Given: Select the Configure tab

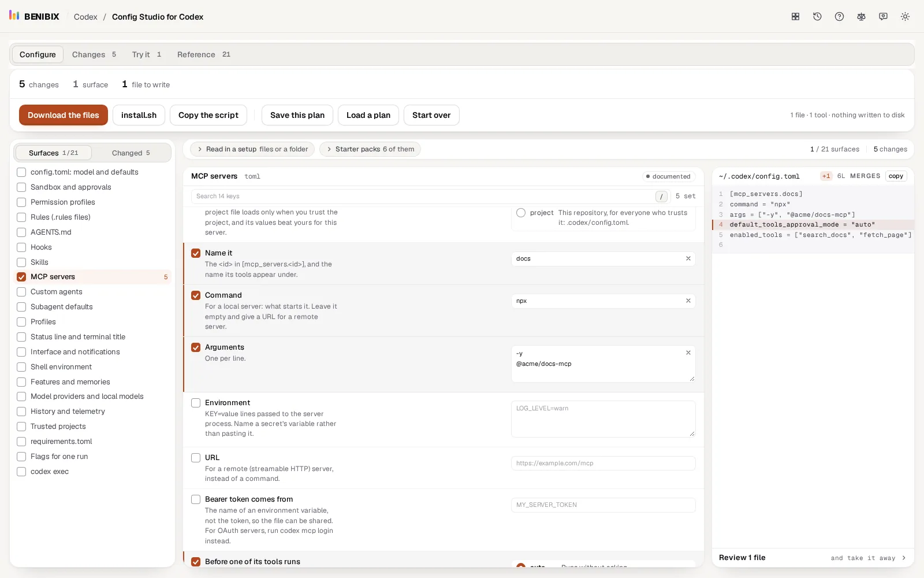Looking at the screenshot, I should click(38, 54).
